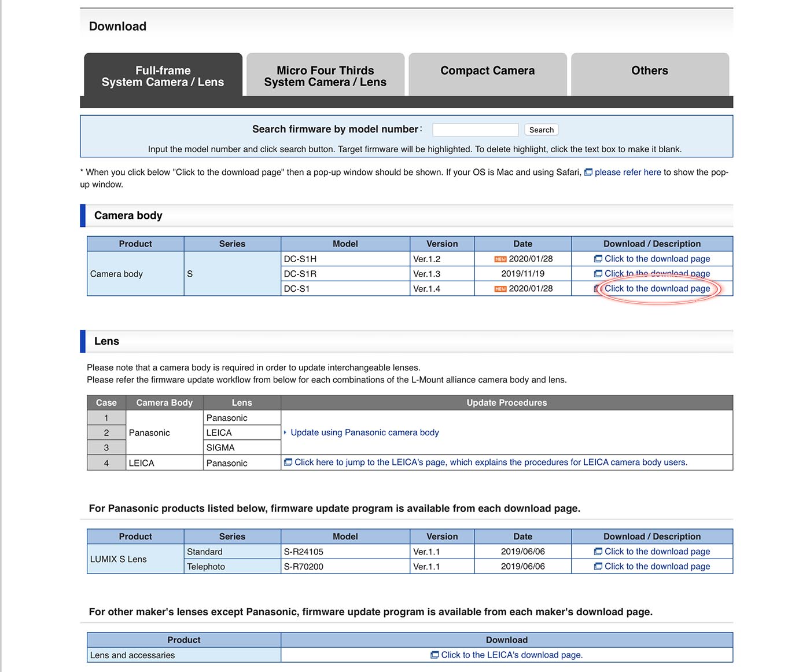The height and width of the screenshot is (672, 810).
Task: Select the Ver.1.4 version cell
Action: click(x=442, y=288)
